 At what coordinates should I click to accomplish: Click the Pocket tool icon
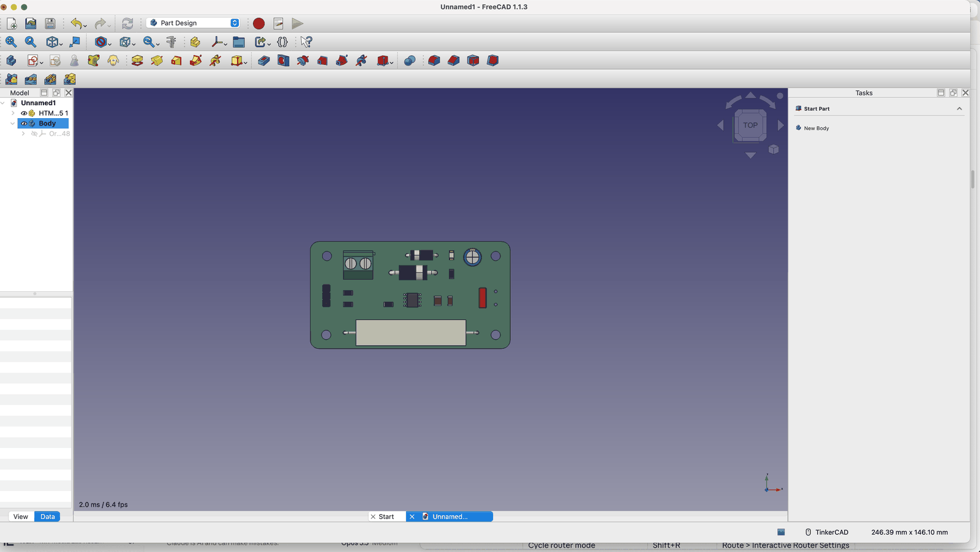click(x=263, y=61)
